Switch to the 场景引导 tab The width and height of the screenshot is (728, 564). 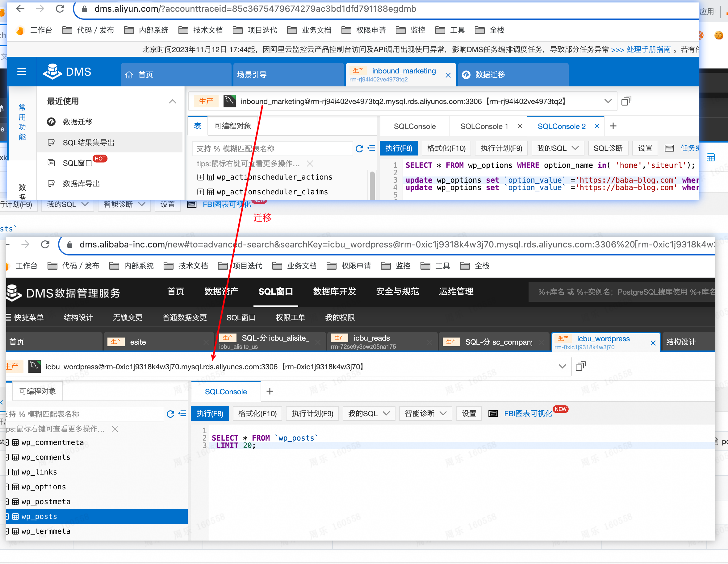288,75
